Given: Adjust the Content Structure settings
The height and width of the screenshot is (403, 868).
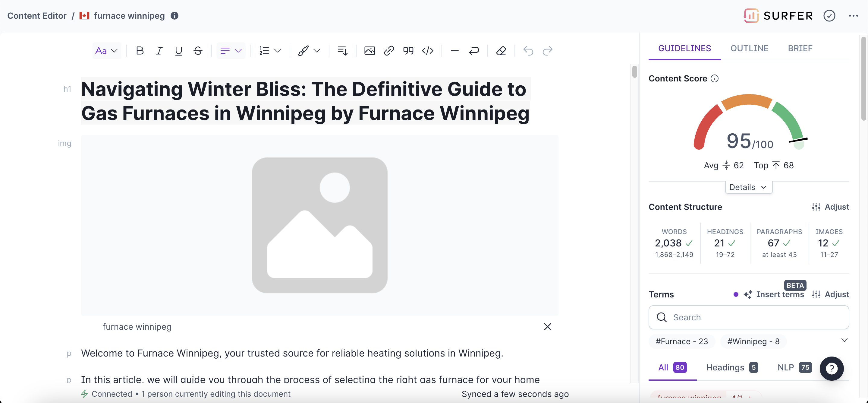Looking at the screenshot, I should tap(830, 207).
